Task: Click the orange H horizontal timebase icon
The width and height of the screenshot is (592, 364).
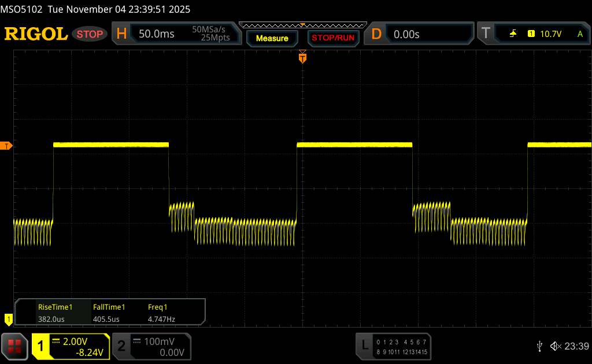Action: point(121,34)
